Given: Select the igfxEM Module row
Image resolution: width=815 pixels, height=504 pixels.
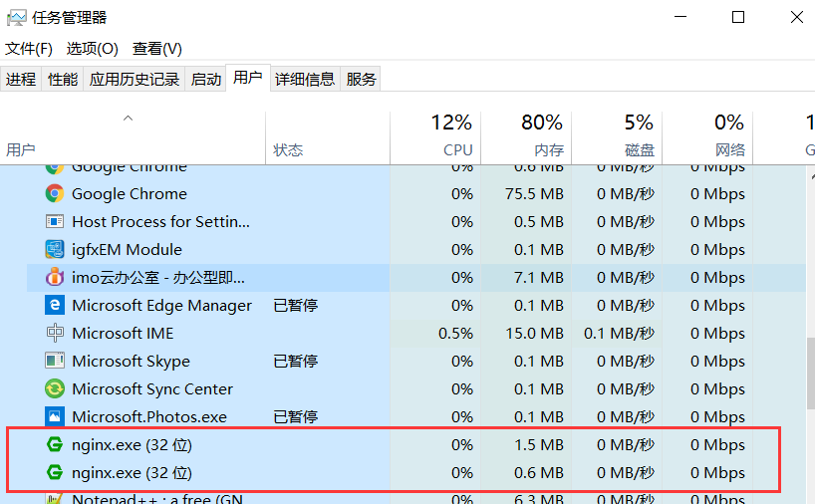Looking at the screenshot, I should point(403,249).
